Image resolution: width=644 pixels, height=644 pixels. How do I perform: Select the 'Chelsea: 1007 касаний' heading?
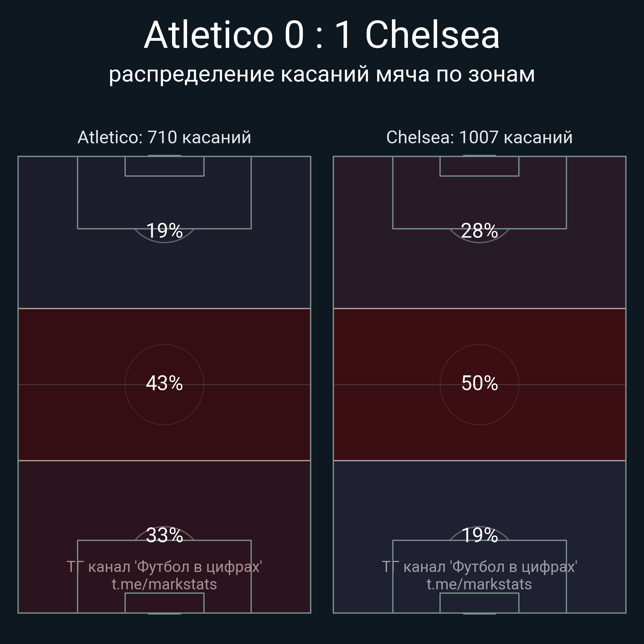[x=479, y=137]
